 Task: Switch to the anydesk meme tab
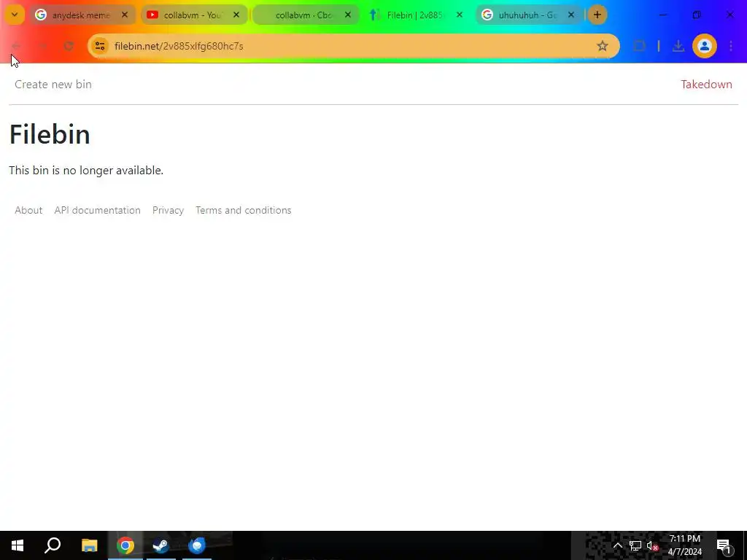(x=81, y=15)
